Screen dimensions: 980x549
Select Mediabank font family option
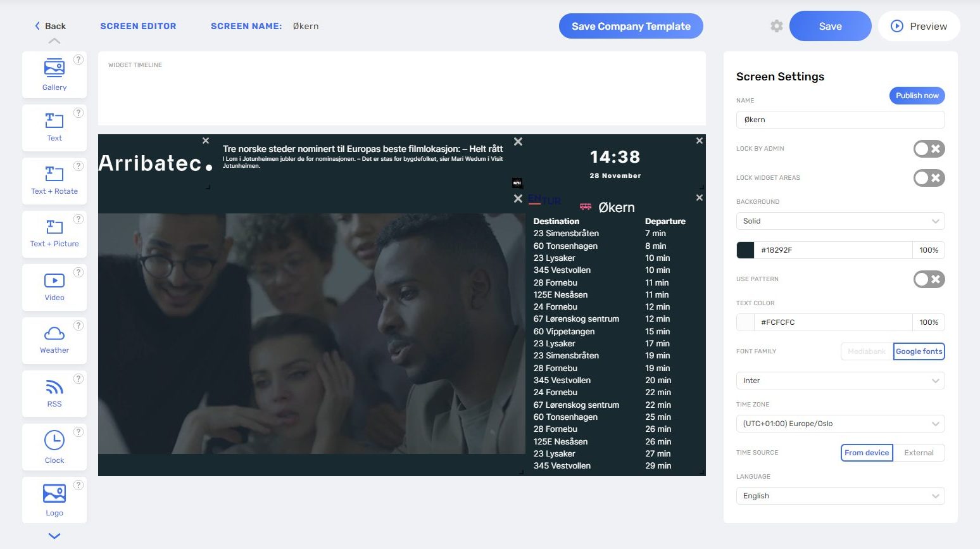click(x=867, y=351)
